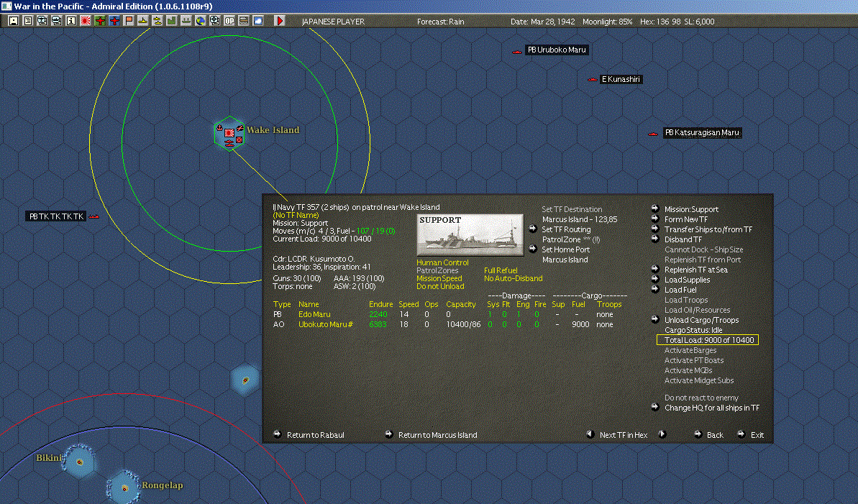Click the 'Total Load: 9000 of 10400' box
This screenshot has height=504, width=858.
708,340
